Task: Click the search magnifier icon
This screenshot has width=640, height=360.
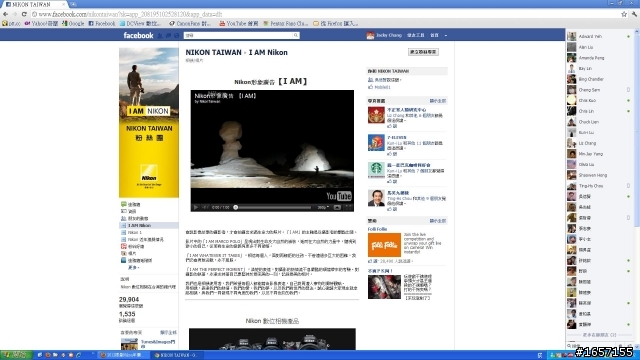Action: 296,36
